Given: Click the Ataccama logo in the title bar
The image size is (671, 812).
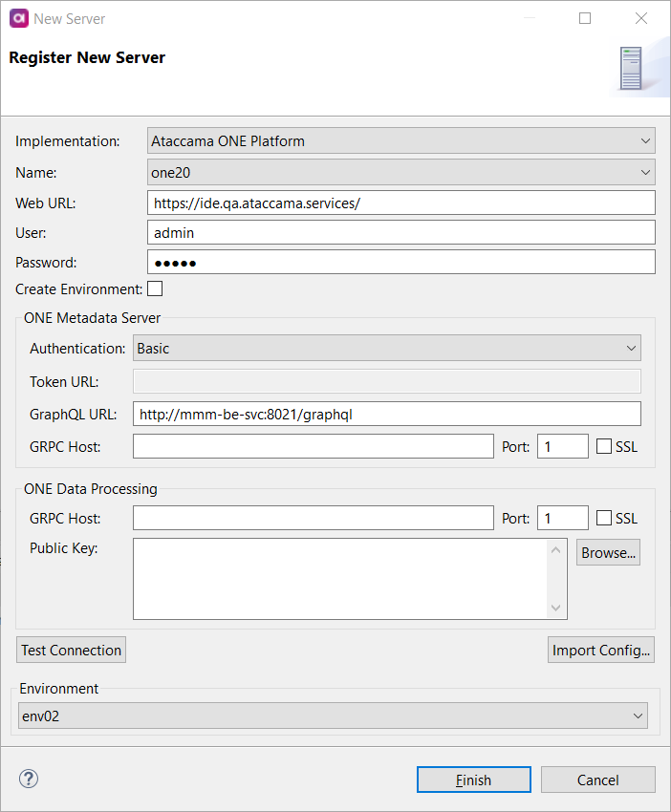Looking at the screenshot, I should [x=18, y=18].
